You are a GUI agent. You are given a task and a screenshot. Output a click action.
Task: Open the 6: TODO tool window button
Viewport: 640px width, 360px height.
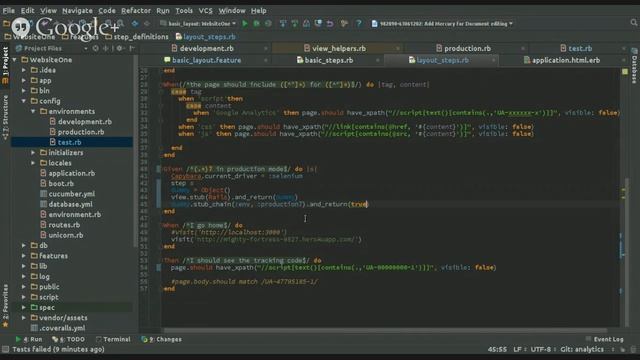[x=68, y=339]
